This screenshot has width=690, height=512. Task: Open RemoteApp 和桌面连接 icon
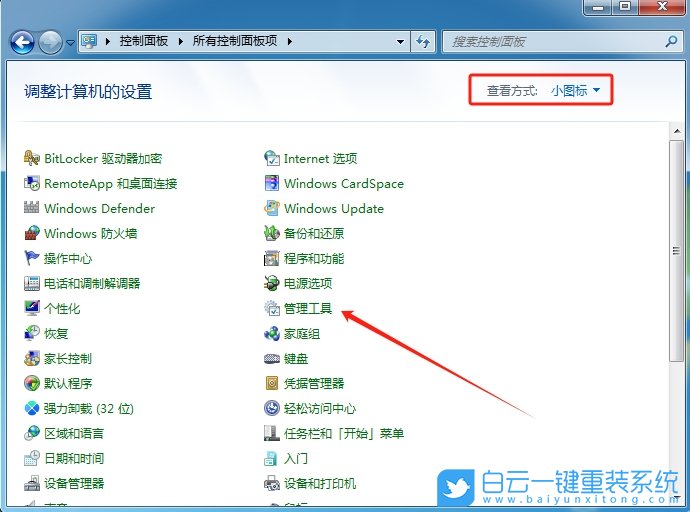[32, 183]
